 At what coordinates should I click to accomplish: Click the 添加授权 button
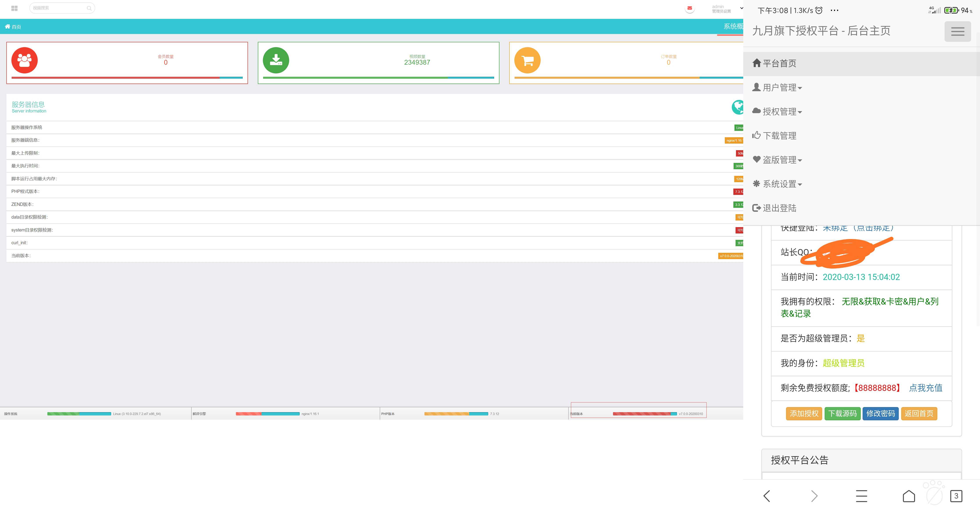(804, 413)
